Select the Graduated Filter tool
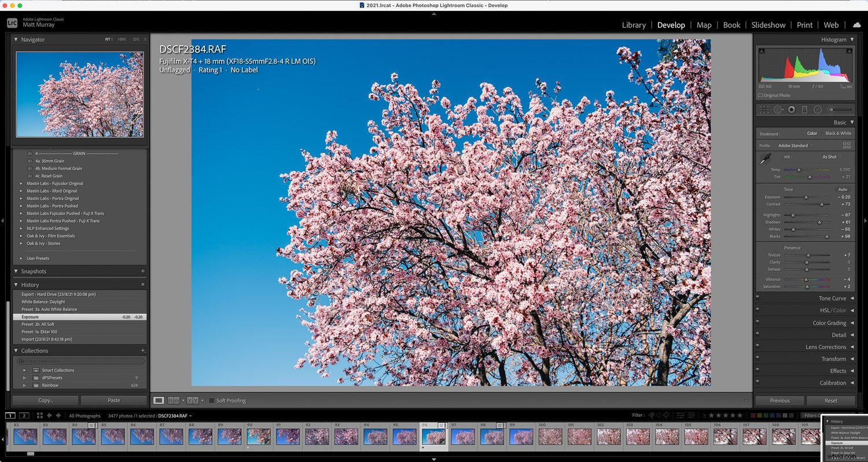This screenshot has height=462, width=868. pyautogui.click(x=805, y=109)
